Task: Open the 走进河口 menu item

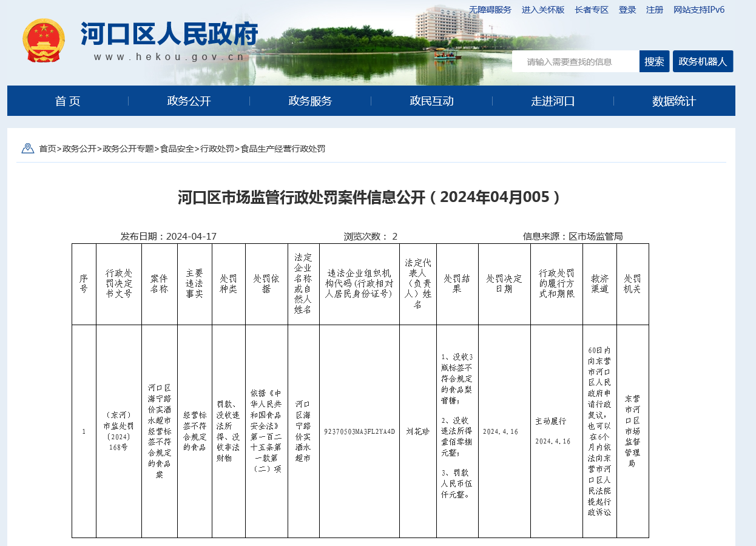Action: [x=553, y=101]
